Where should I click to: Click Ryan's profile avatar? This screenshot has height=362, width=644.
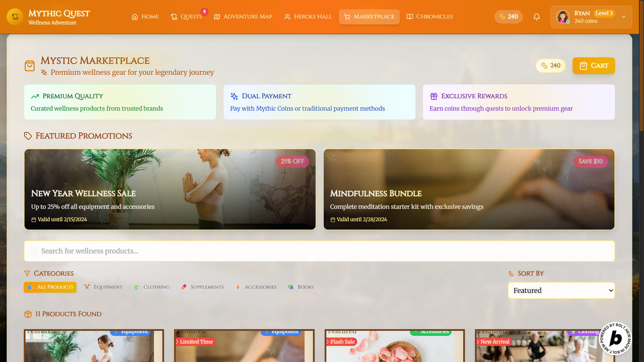click(x=562, y=17)
